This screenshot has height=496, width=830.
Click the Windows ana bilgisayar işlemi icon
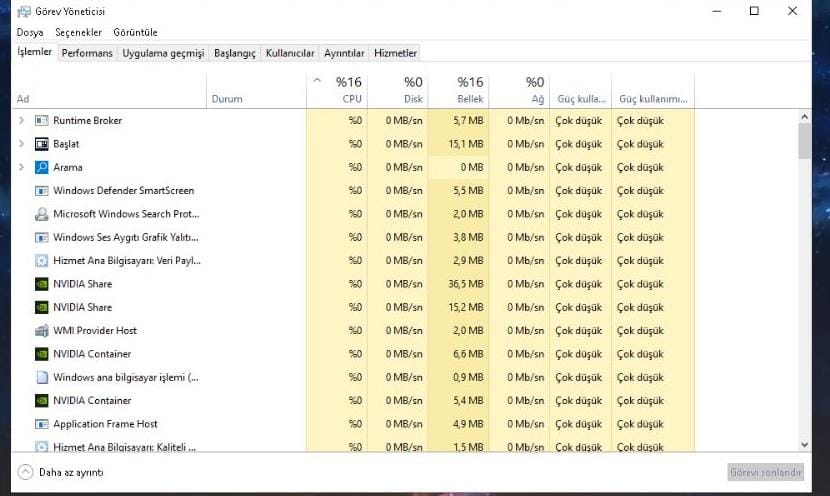click(x=41, y=377)
